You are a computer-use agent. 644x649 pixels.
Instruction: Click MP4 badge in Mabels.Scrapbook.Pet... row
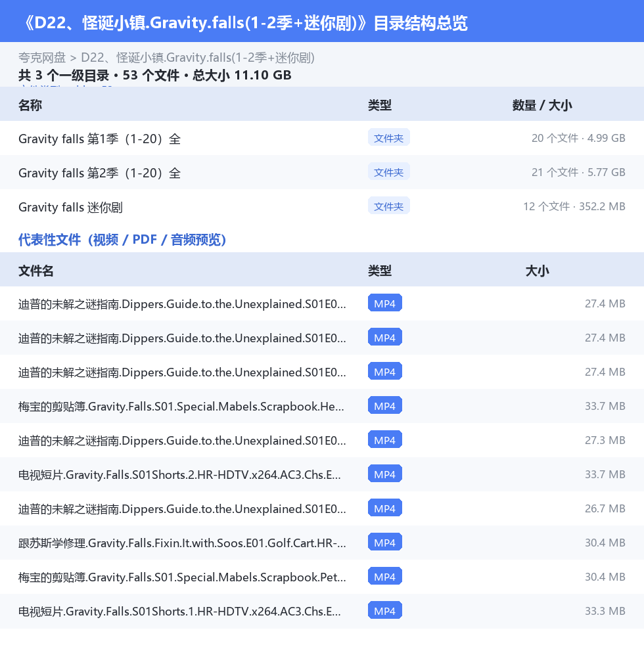click(384, 577)
